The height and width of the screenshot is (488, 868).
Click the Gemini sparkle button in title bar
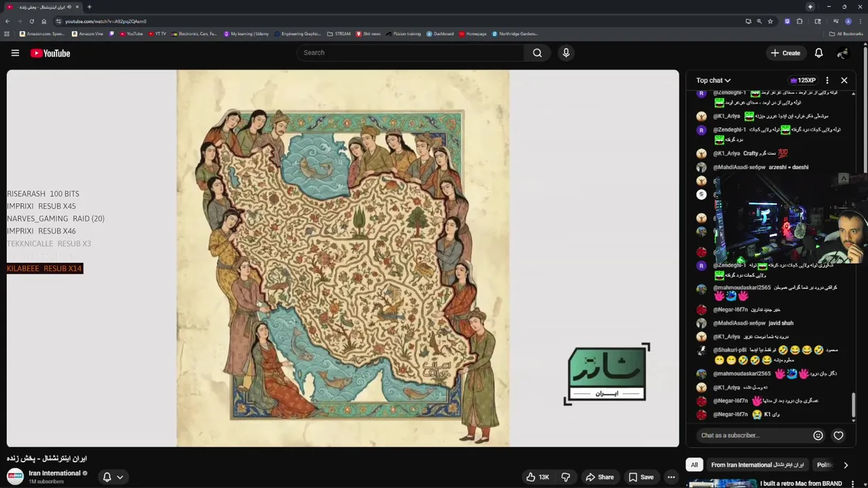(810, 7)
